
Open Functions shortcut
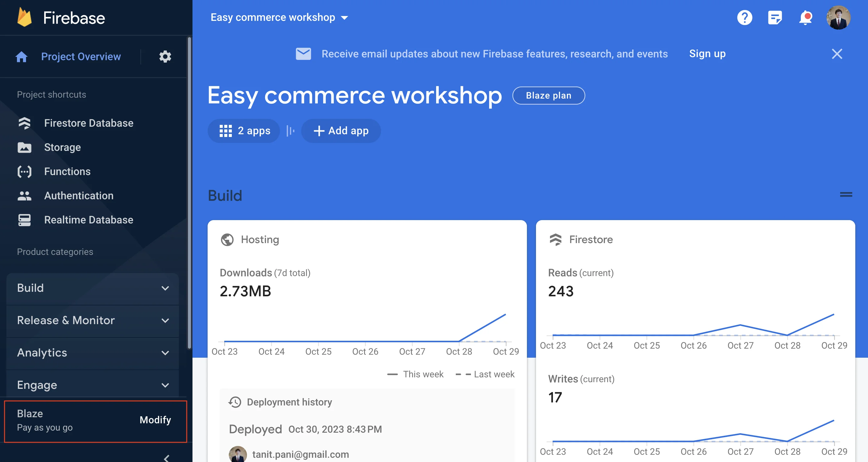(x=67, y=172)
